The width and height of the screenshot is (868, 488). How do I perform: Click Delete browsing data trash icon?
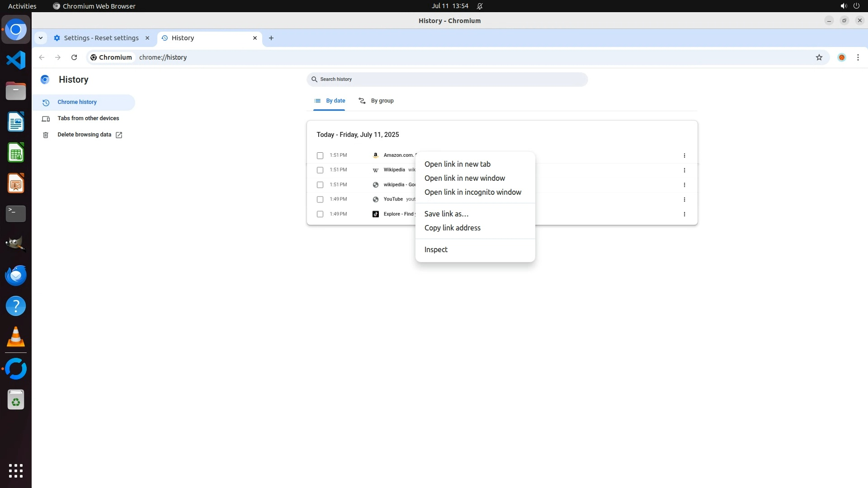tap(46, 135)
